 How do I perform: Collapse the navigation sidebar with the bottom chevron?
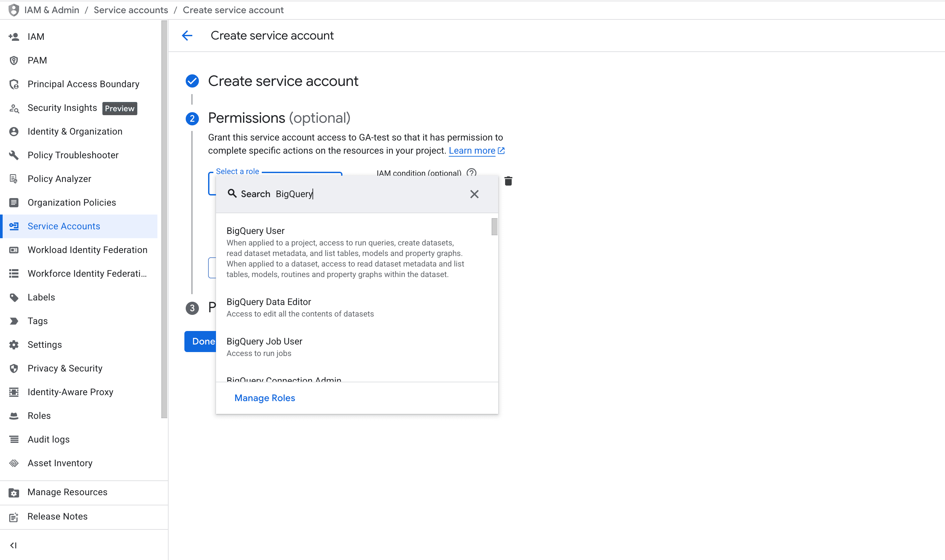(x=14, y=545)
